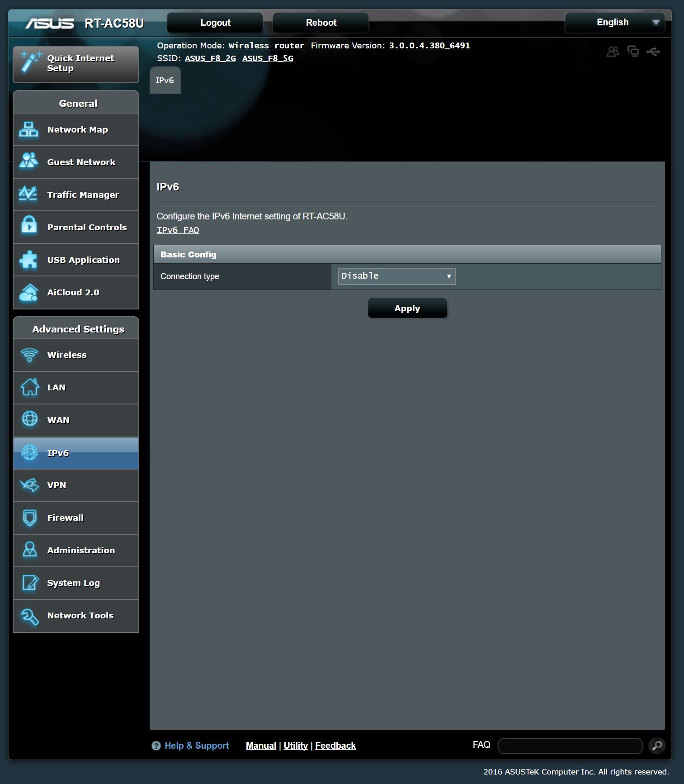Click the FAQ search magnifier button
Screen dimensions: 684x784
[x=657, y=745]
